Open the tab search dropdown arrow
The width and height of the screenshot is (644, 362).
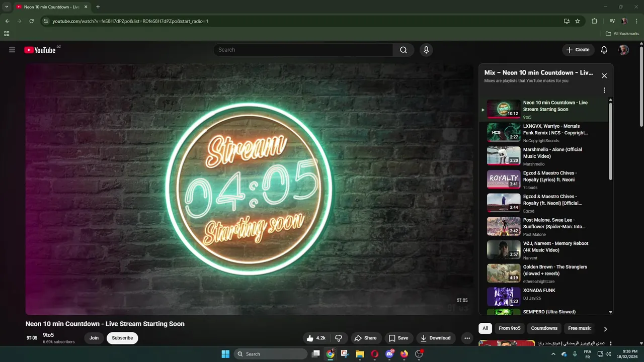click(x=7, y=7)
